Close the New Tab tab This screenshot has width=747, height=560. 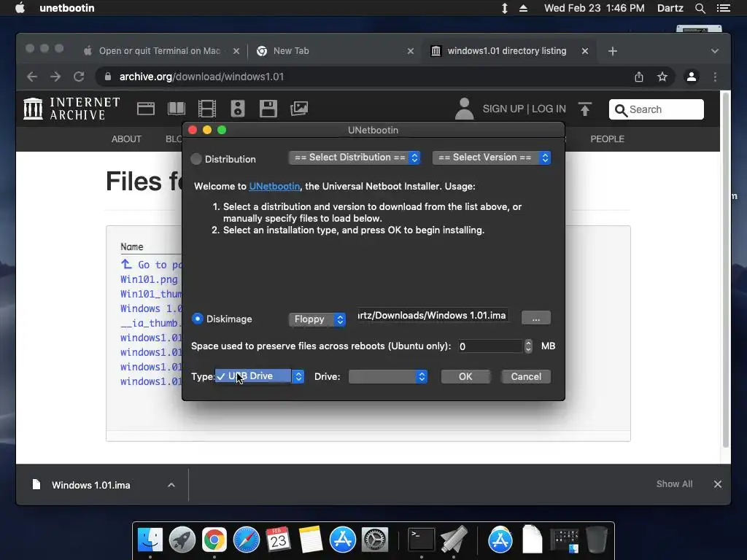(x=410, y=51)
